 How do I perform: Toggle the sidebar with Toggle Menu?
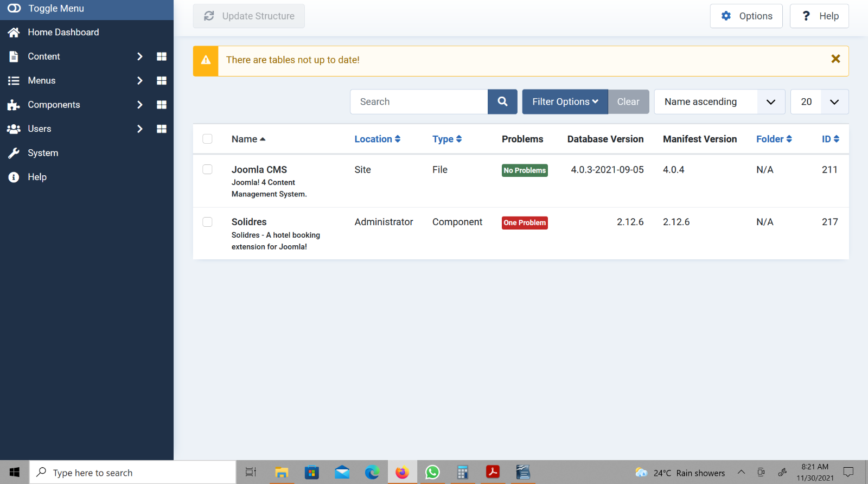click(x=46, y=9)
